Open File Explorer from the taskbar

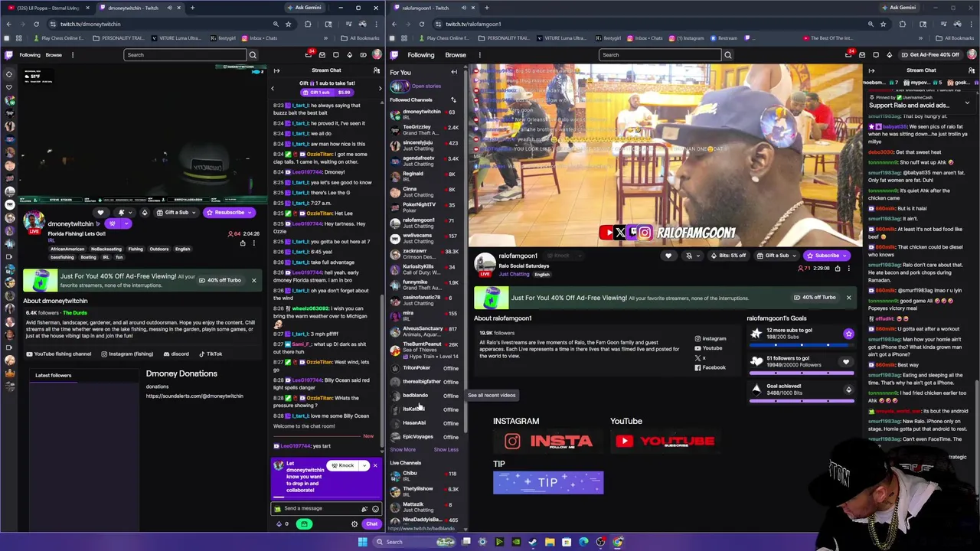click(x=550, y=542)
